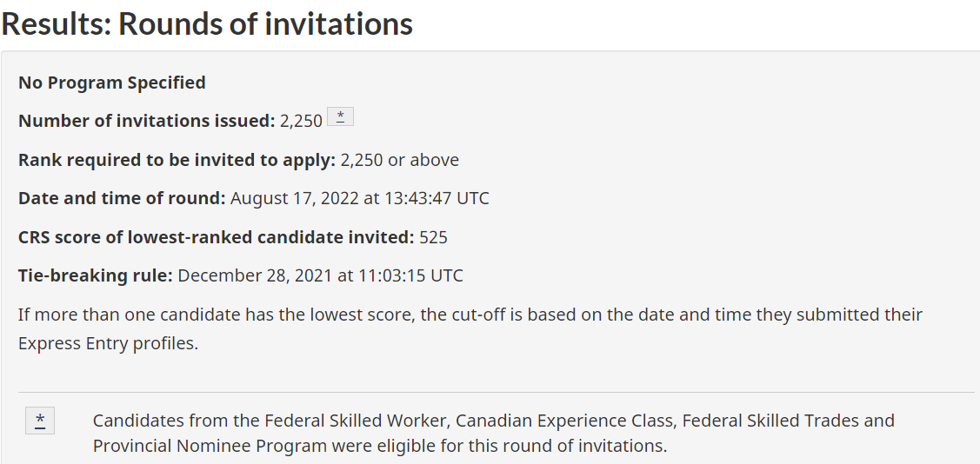The width and height of the screenshot is (980, 464).
Task: Click the 'Number of invitations issued' label
Action: [x=146, y=122]
